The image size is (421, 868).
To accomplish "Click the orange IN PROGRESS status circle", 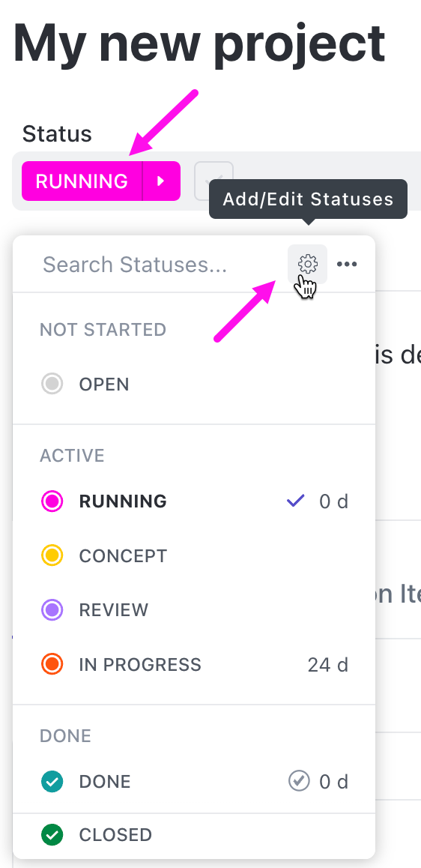I will [52, 664].
